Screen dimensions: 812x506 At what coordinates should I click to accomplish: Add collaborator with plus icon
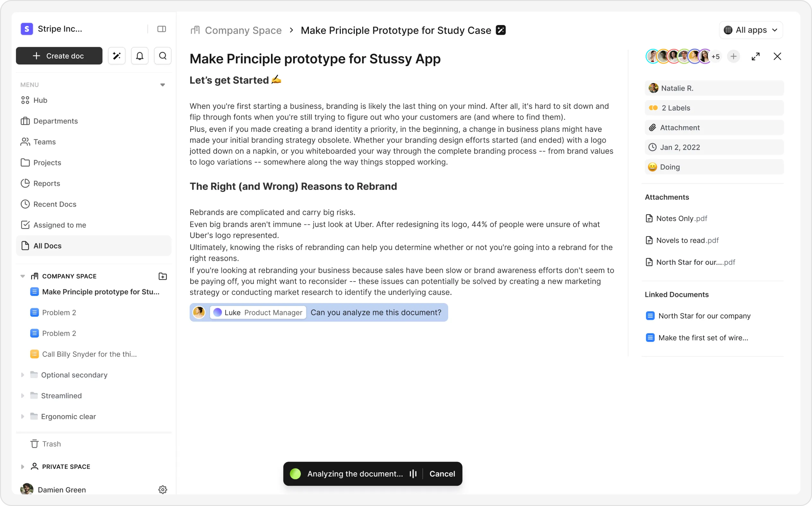(x=733, y=56)
